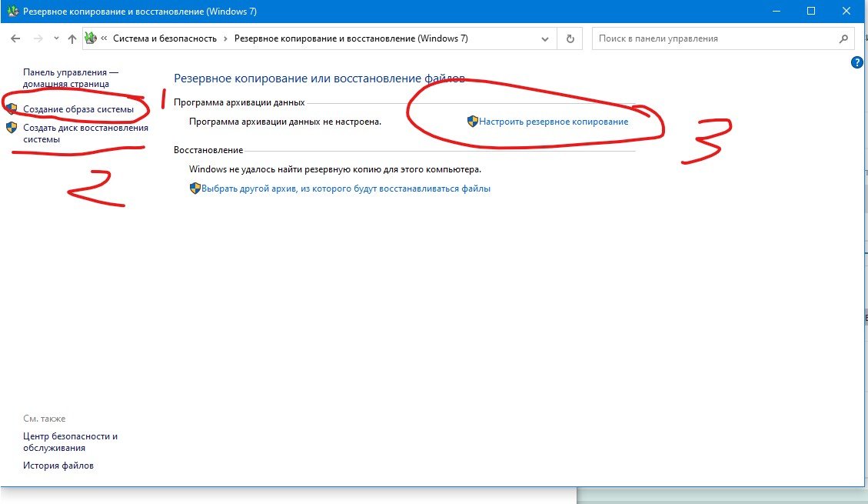Click shield icon beside 'Создать диск восстановления системы'

(x=12, y=128)
